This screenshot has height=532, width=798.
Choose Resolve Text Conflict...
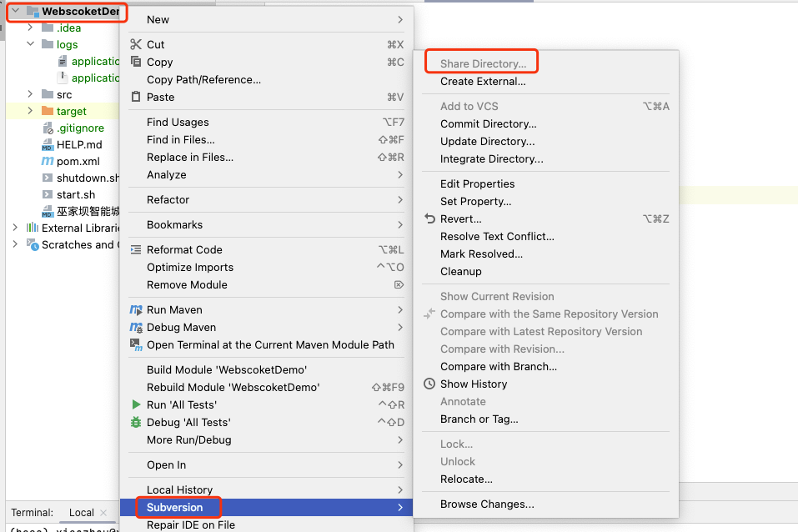point(497,236)
